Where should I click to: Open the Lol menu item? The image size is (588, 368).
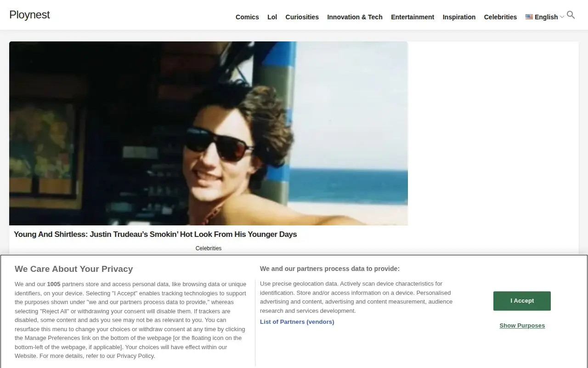point(272,17)
